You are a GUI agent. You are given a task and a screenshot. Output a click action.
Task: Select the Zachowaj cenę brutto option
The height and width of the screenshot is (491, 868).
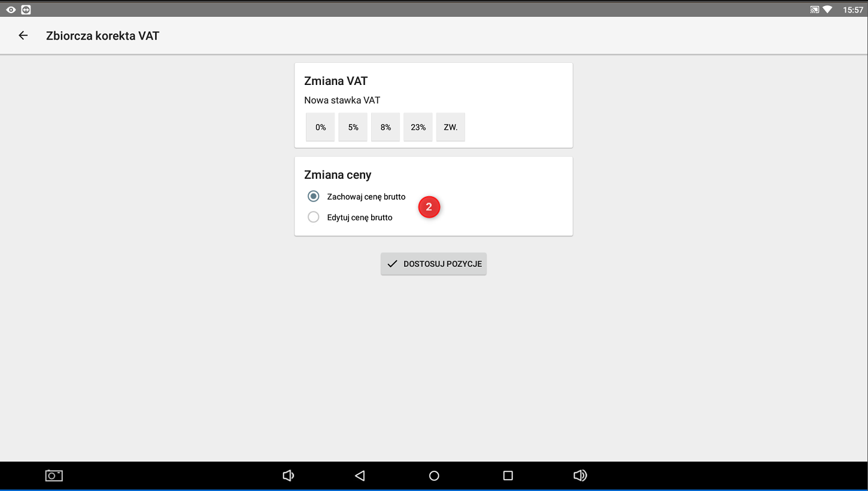point(313,196)
